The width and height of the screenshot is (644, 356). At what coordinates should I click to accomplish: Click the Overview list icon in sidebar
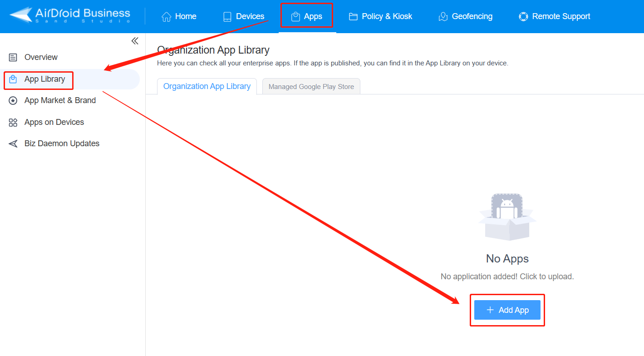tap(13, 58)
